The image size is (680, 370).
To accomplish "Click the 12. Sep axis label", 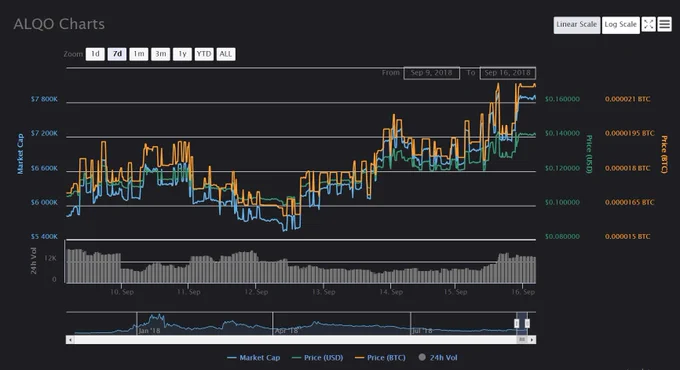I will pyautogui.click(x=256, y=292).
